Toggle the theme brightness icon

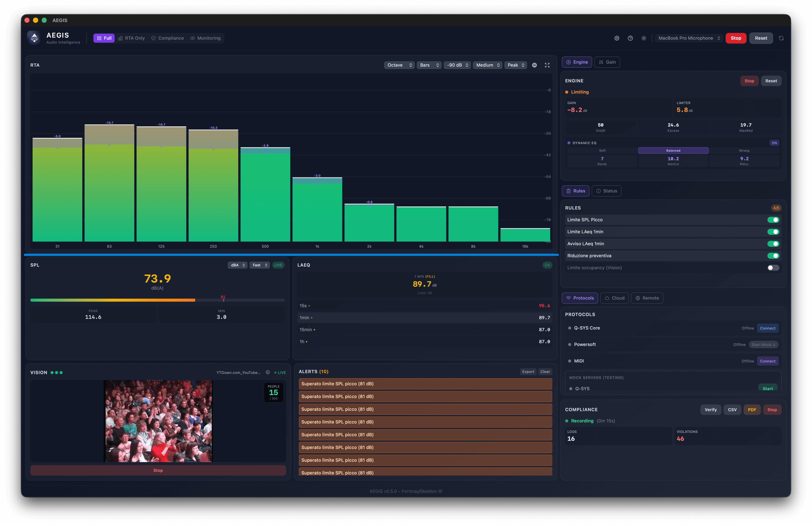644,38
